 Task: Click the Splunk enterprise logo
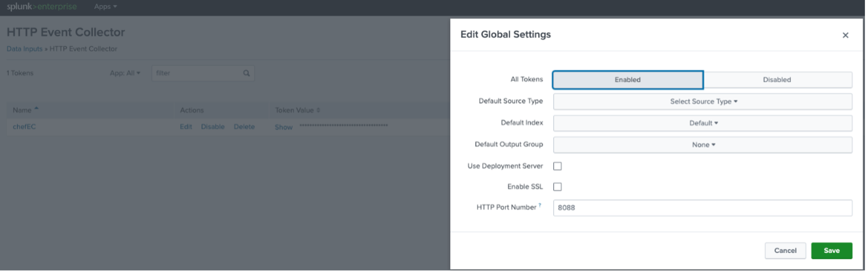[x=41, y=7]
